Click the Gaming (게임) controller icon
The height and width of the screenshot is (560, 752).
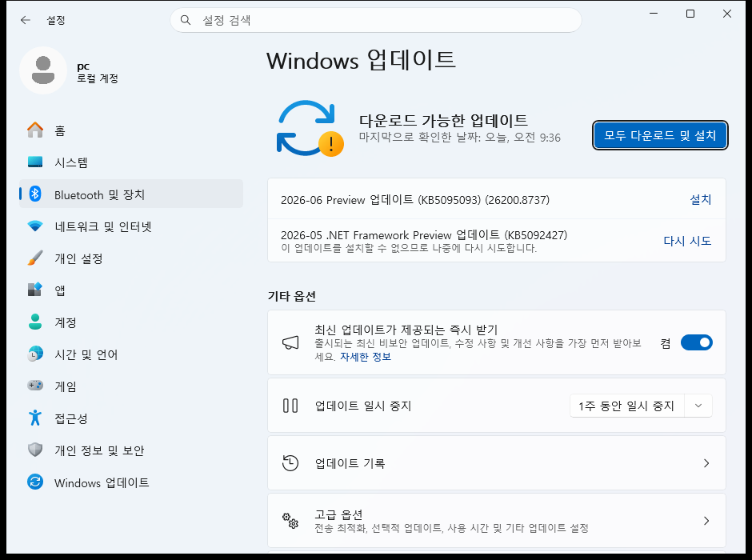(35, 386)
